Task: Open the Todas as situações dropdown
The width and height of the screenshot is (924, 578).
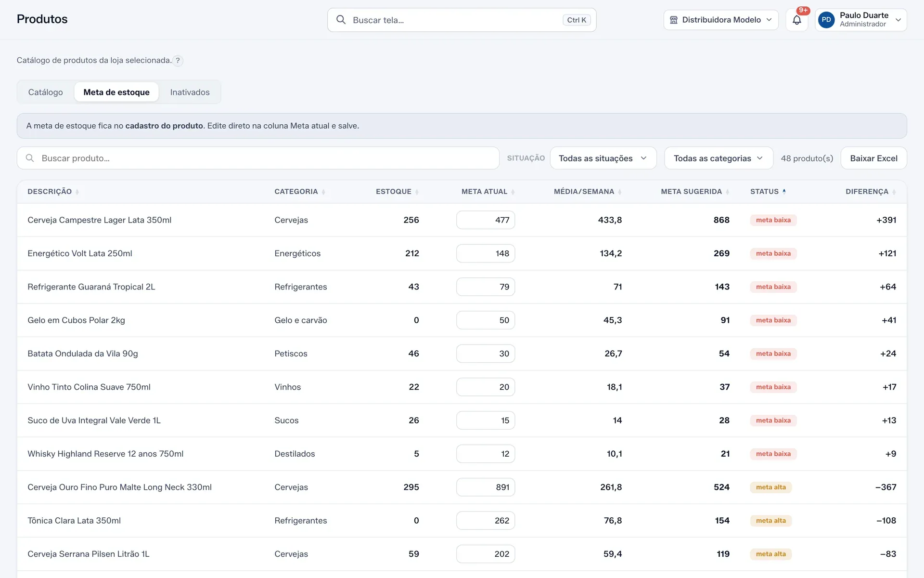Action: pyautogui.click(x=603, y=158)
